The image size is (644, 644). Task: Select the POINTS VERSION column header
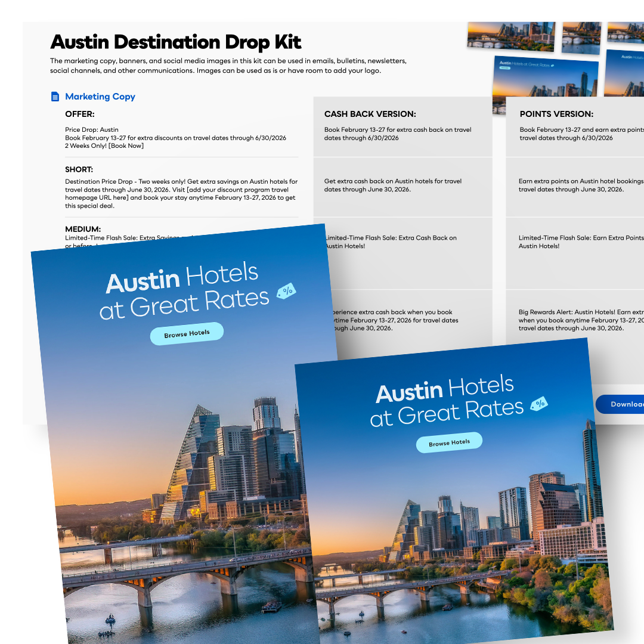point(556,114)
